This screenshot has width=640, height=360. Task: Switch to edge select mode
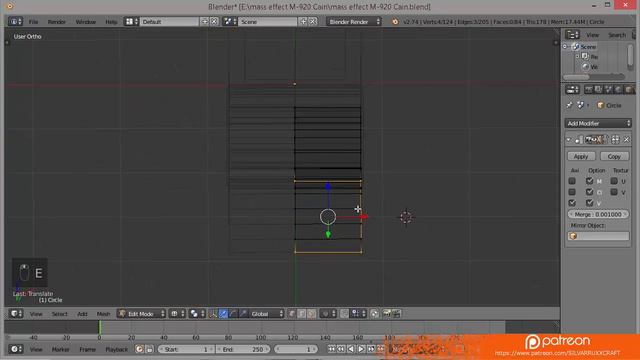pyautogui.click(x=302, y=313)
